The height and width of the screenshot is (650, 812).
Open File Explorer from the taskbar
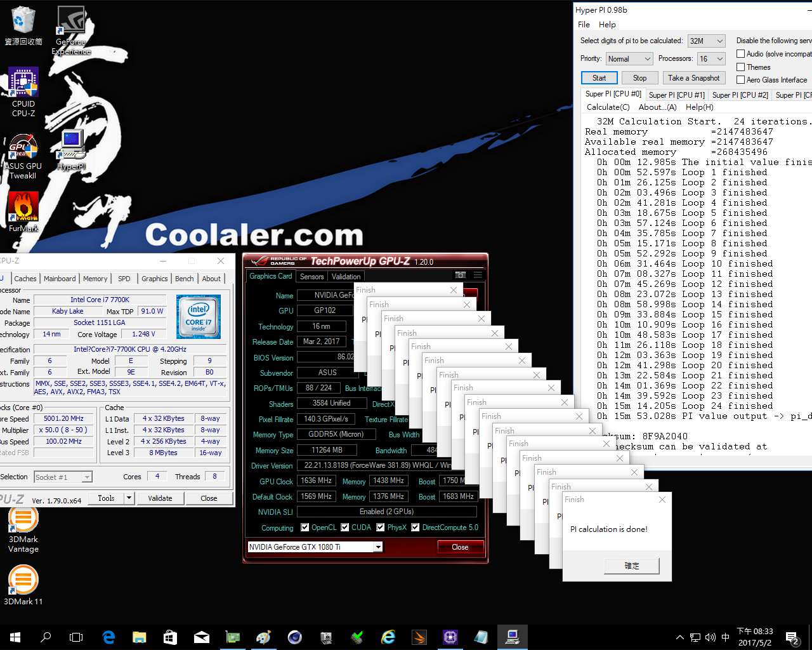140,637
